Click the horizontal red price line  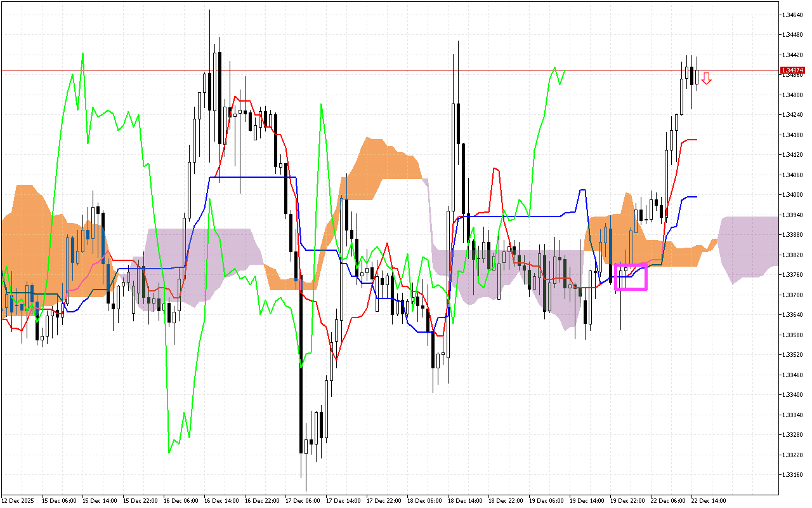pyautogui.click(x=381, y=70)
